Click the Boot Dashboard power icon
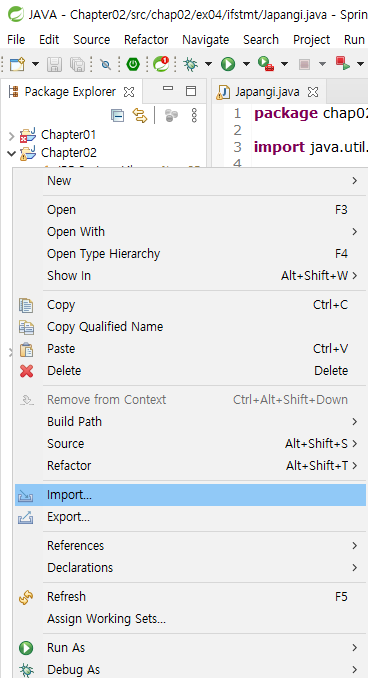The height and width of the screenshot is (678, 368). [133, 64]
